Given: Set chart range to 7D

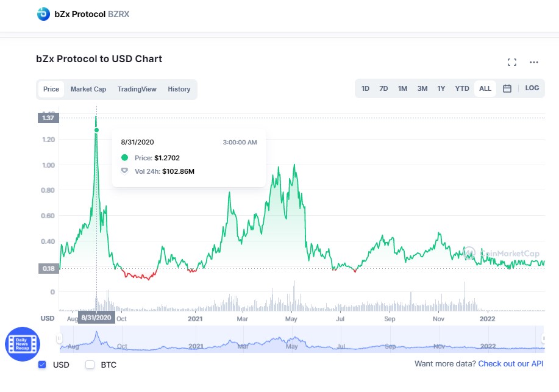Looking at the screenshot, I should coord(383,88).
